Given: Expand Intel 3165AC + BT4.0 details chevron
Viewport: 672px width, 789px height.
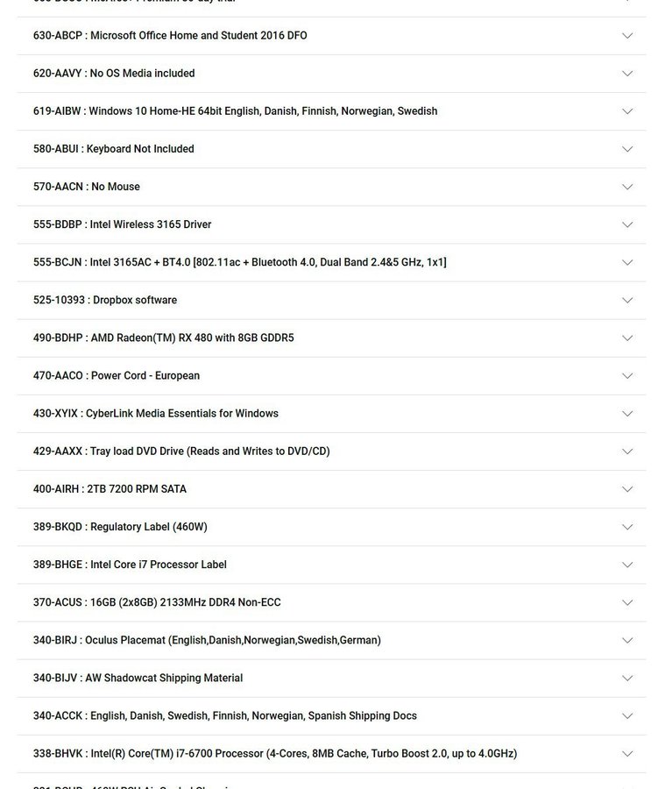Looking at the screenshot, I should (627, 262).
